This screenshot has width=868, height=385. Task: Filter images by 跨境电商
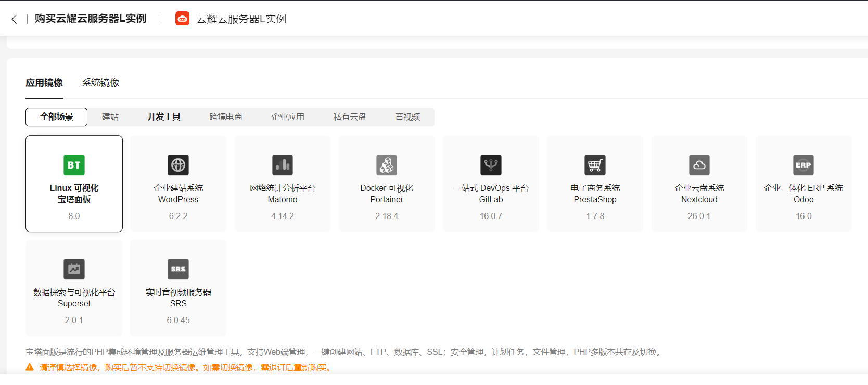(226, 117)
